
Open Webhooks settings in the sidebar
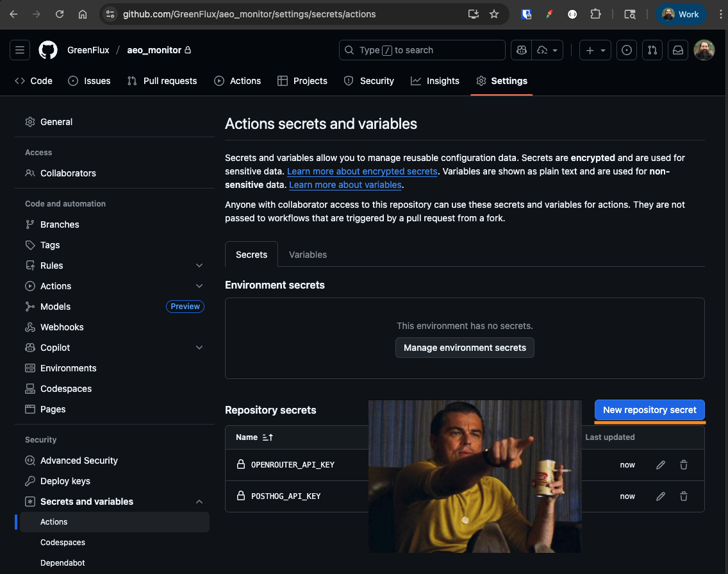[61, 327]
